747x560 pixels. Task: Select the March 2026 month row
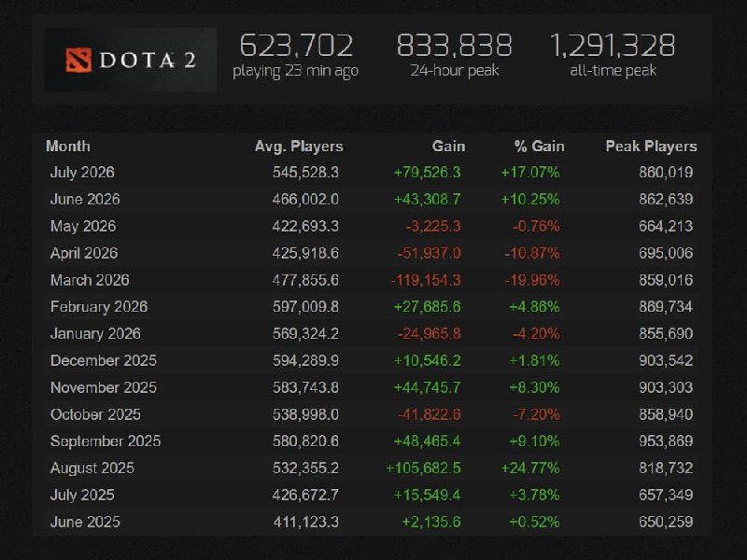pos(372,280)
